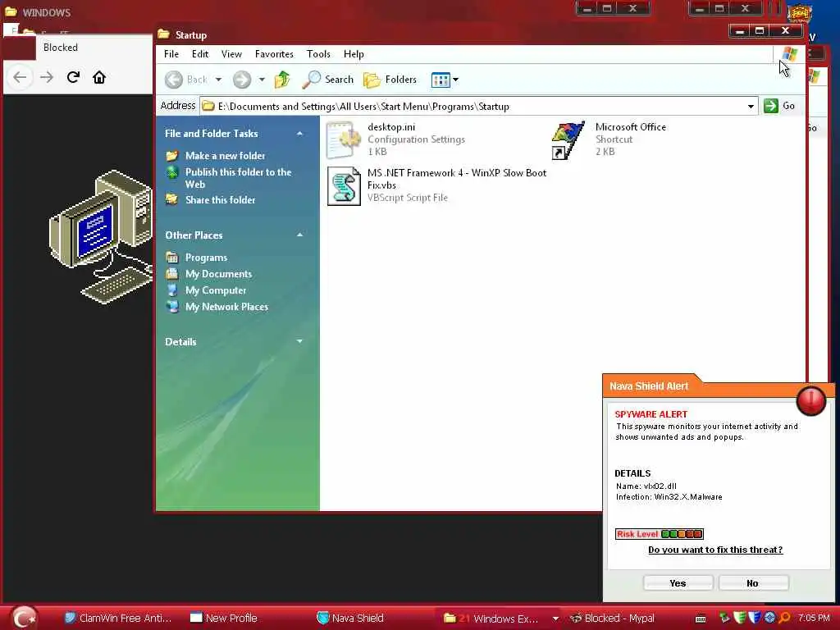Click Publish this folder to the Web
Image resolution: width=840 pixels, height=630 pixels.
coord(238,178)
